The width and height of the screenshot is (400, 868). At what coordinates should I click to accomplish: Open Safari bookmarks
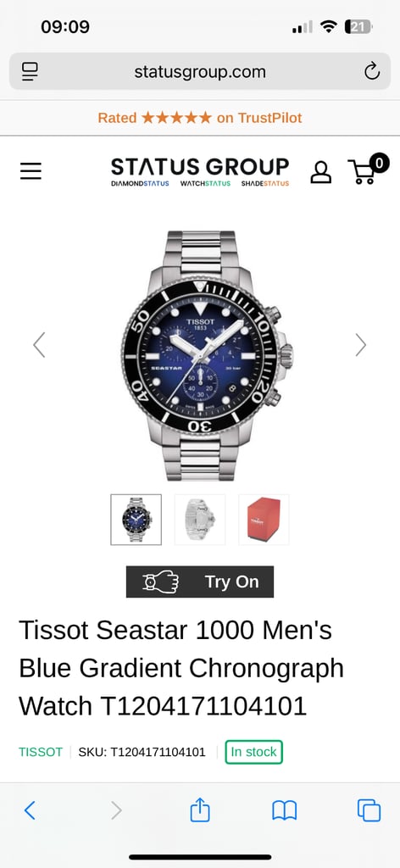pos(285,810)
